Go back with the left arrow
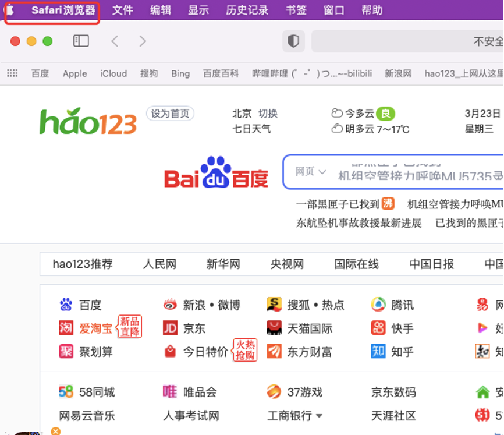This screenshot has height=435, width=504. pyautogui.click(x=115, y=41)
